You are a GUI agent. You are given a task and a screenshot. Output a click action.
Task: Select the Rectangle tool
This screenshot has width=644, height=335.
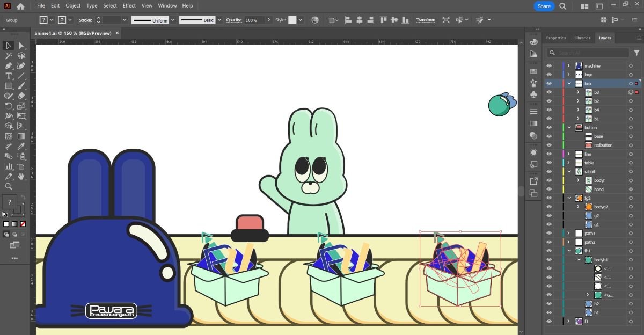click(x=9, y=86)
